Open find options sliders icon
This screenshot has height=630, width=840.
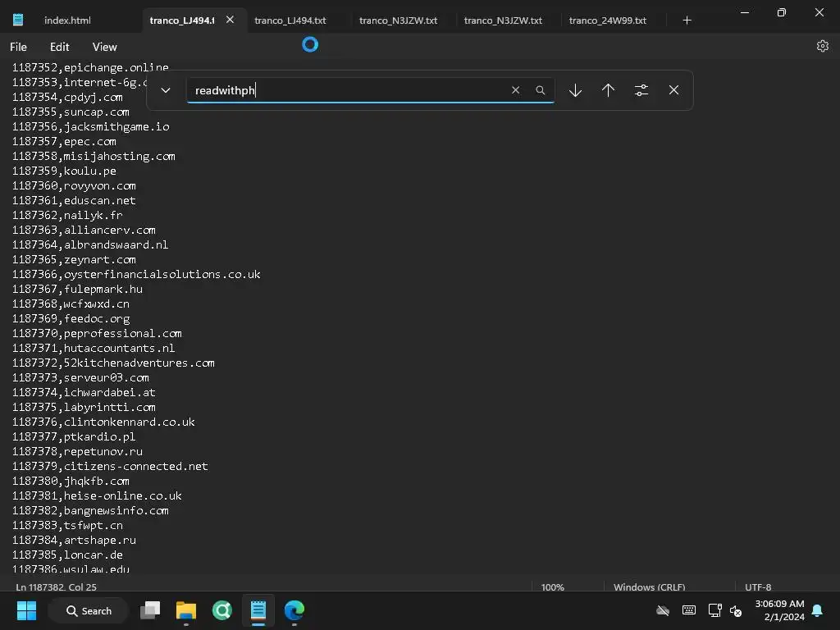(x=641, y=90)
